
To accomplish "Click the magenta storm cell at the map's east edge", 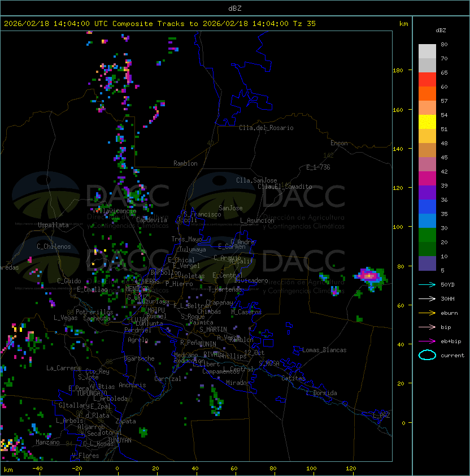I will 369,276.
